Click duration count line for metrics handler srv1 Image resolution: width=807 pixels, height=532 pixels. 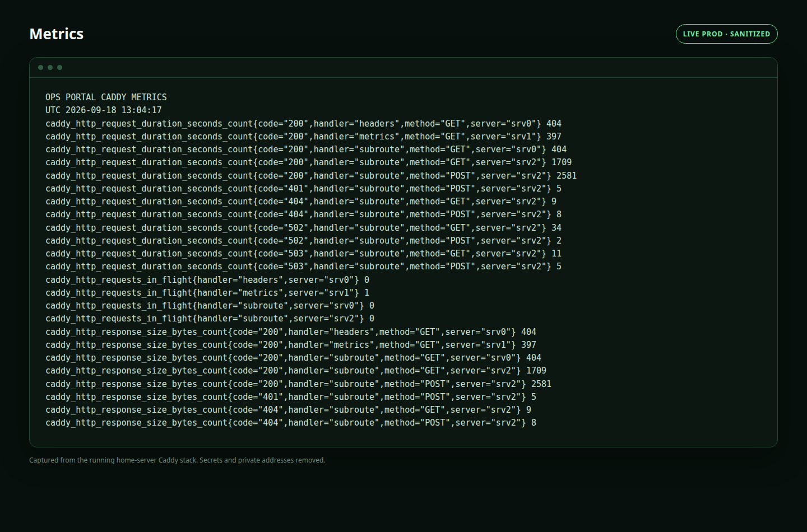click(x=303, y=137)
